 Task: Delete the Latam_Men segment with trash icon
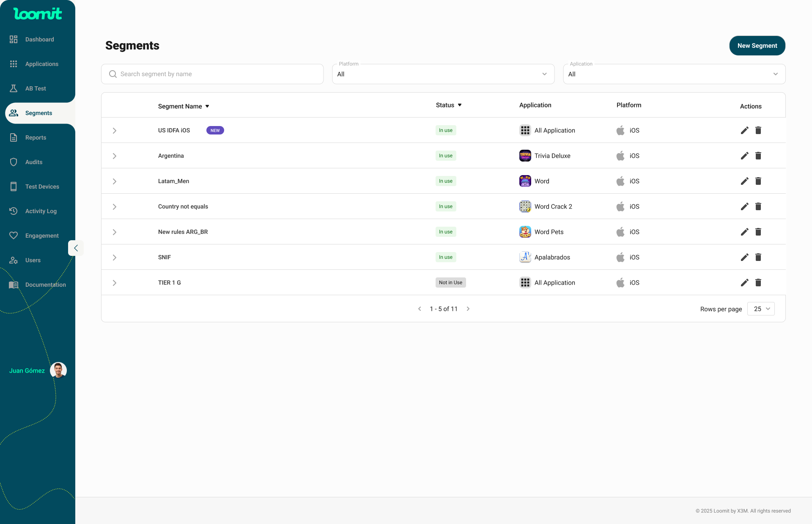[758, 181]
